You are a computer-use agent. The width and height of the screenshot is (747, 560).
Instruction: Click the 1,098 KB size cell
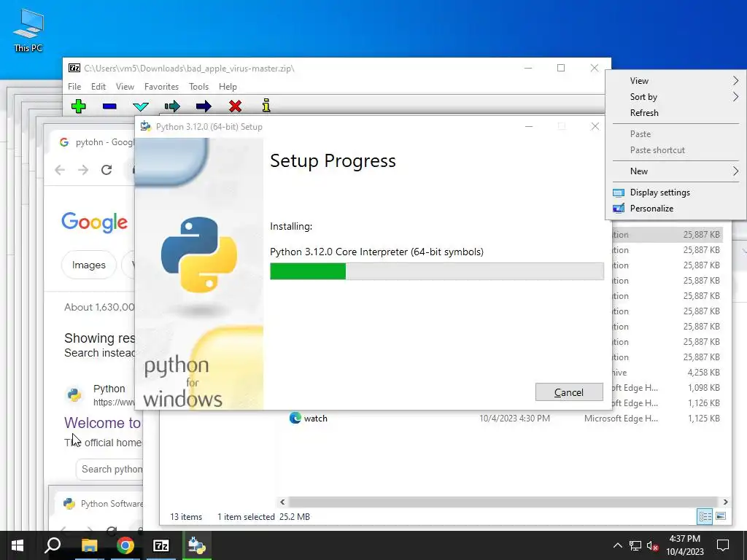tap(703, 388)
